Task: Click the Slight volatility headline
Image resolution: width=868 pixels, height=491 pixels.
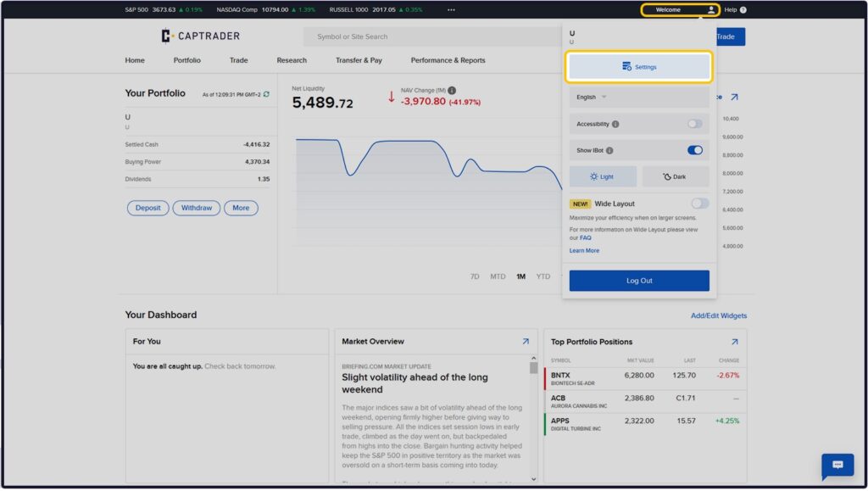Action: pyautogui.click(x=415, y=383)
